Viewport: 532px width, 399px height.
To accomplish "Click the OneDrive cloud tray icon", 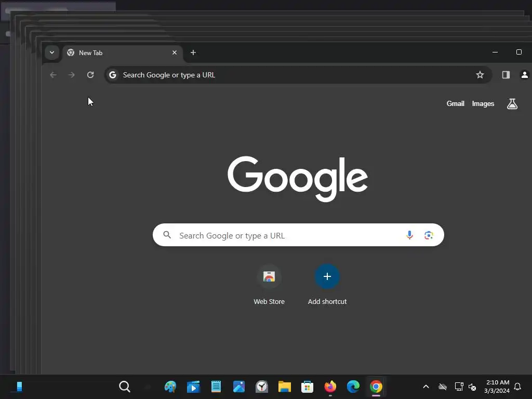I will point(443,387).
